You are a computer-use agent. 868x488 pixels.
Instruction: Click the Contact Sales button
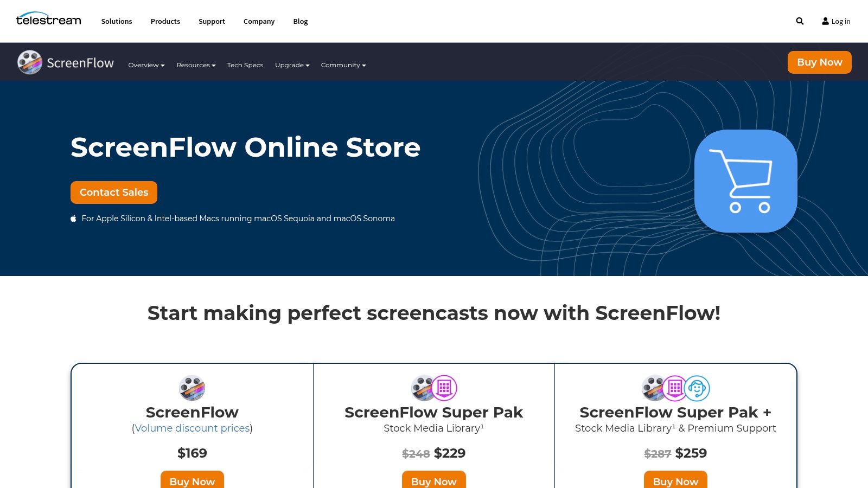click(113, 192)
